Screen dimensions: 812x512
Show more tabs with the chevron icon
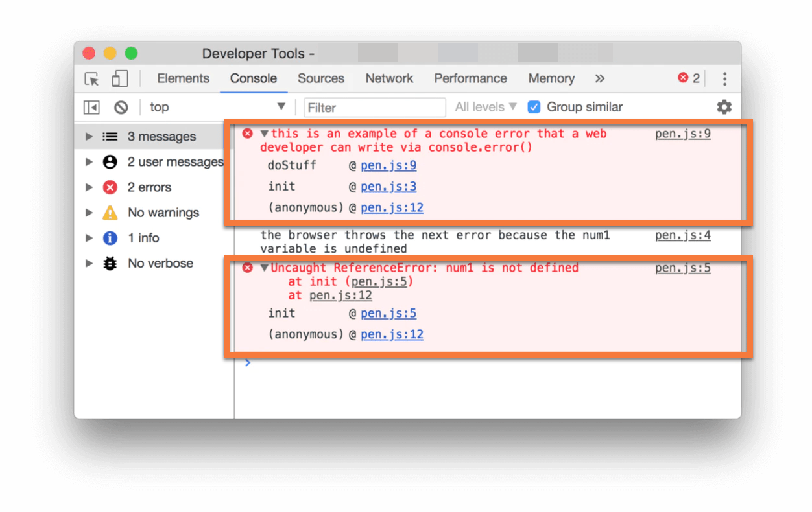pyautogui.click(x=600, y=78)
